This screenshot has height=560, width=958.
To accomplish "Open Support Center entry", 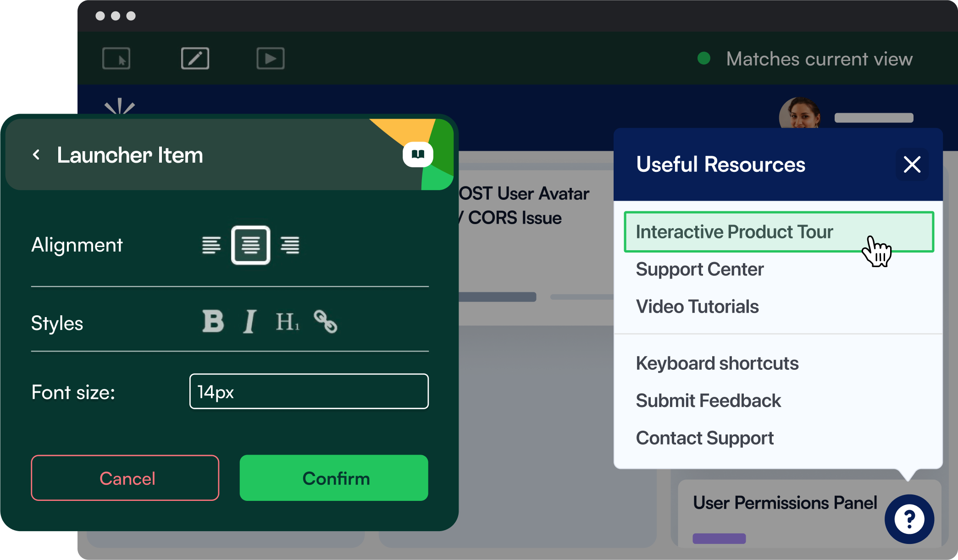I will [699, 269].
